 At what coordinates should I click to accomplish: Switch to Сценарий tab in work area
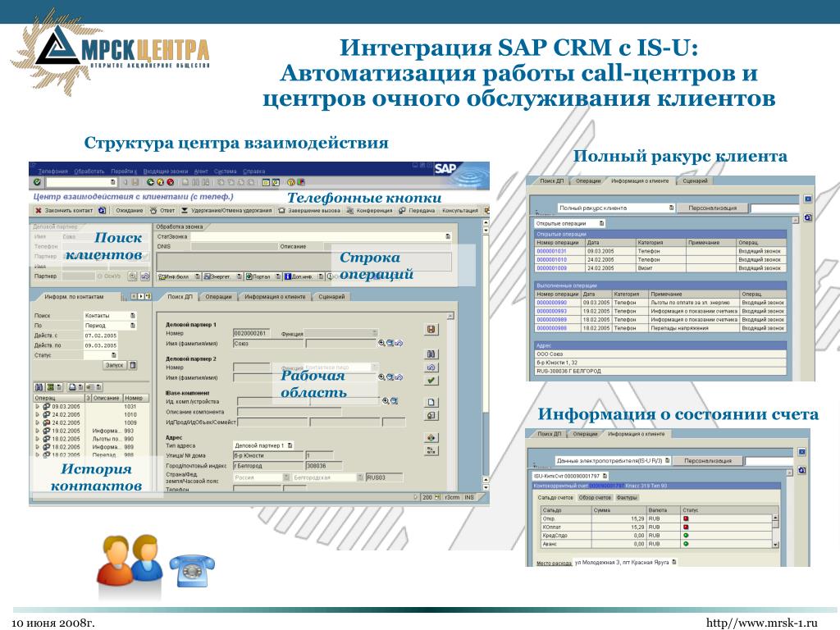tap(331, 297)
